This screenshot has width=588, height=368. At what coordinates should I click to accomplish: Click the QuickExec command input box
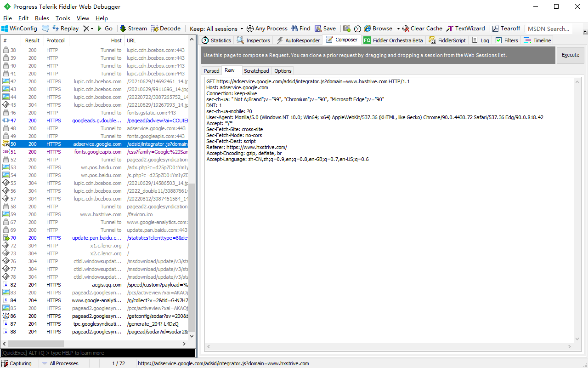(98, 353)
